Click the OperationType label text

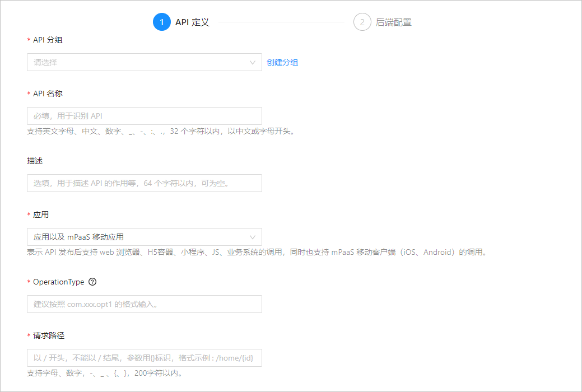click(x=59, y=282)
